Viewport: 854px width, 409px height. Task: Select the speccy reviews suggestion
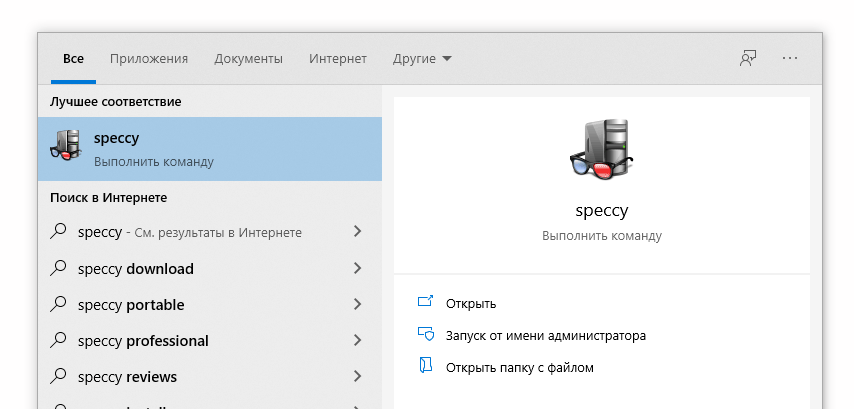210,377
